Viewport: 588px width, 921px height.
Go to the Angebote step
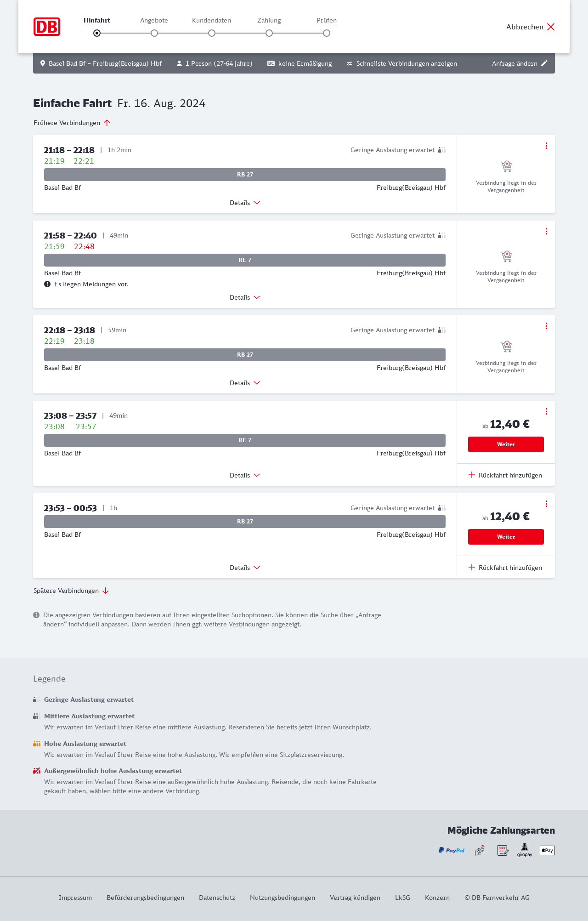[x=154, y=33]
